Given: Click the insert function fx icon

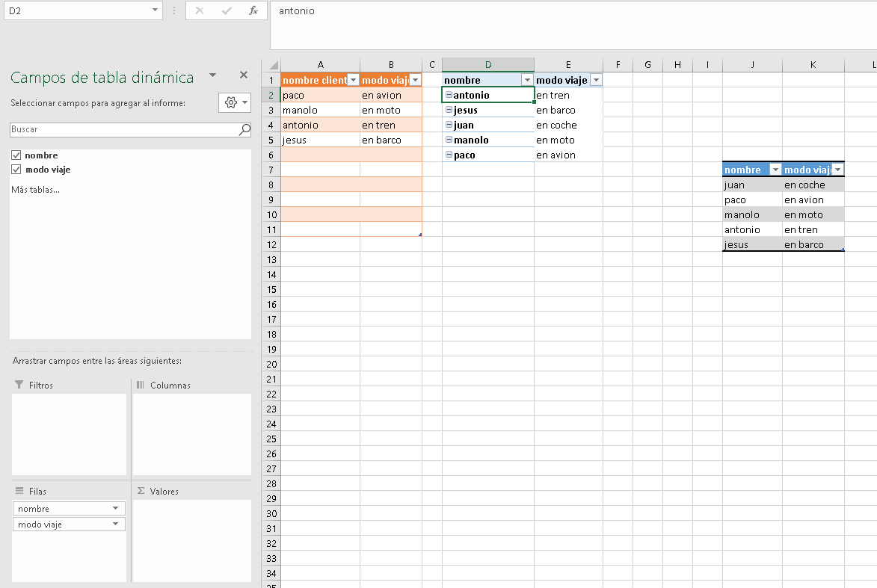Looking at the screenshot, I should pos(253,10).
